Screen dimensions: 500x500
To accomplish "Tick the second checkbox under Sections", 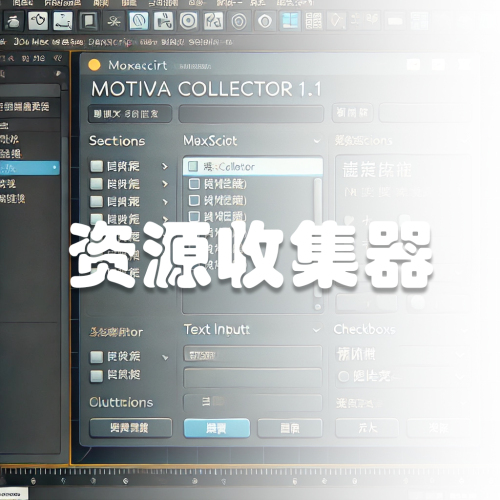I will click(96, 184).
